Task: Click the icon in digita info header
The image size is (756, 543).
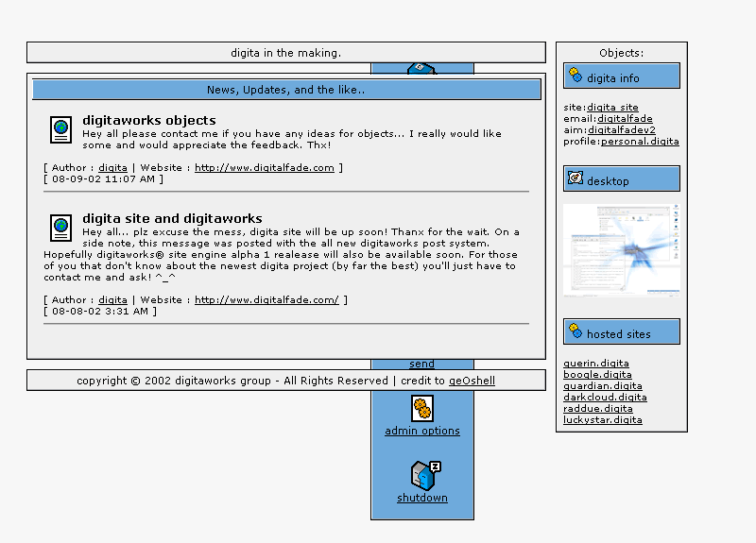Action: point(576,76)
